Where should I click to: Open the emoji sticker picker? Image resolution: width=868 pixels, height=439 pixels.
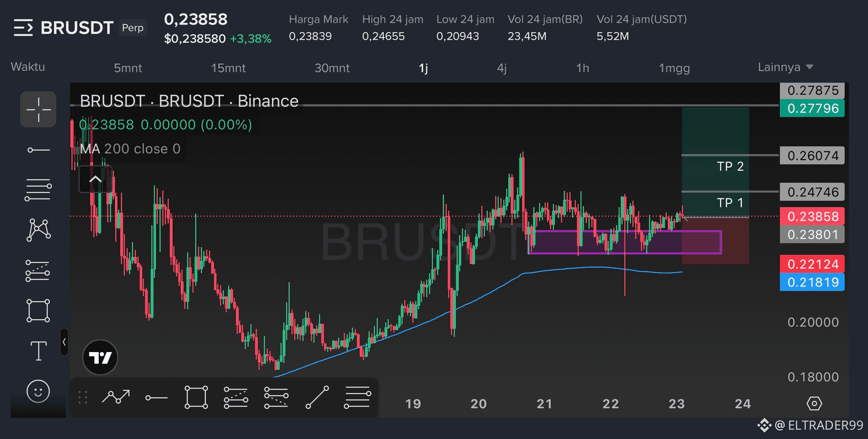[x=38, y=391]
